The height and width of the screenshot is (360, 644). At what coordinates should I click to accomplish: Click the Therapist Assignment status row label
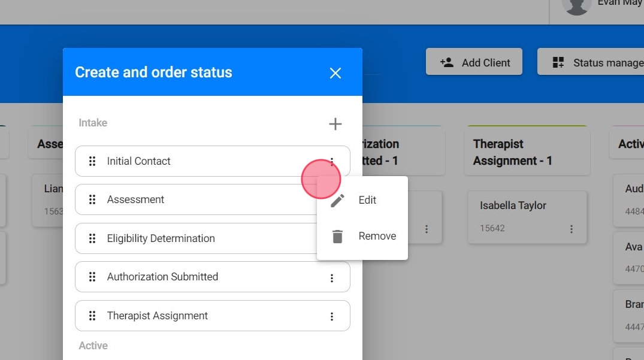click(x=158, y=316)
